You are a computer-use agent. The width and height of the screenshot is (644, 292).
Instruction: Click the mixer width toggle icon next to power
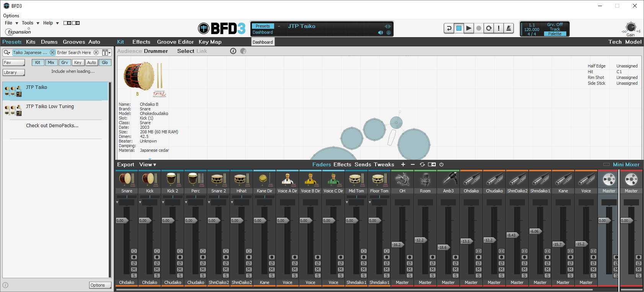pos(432,164)
